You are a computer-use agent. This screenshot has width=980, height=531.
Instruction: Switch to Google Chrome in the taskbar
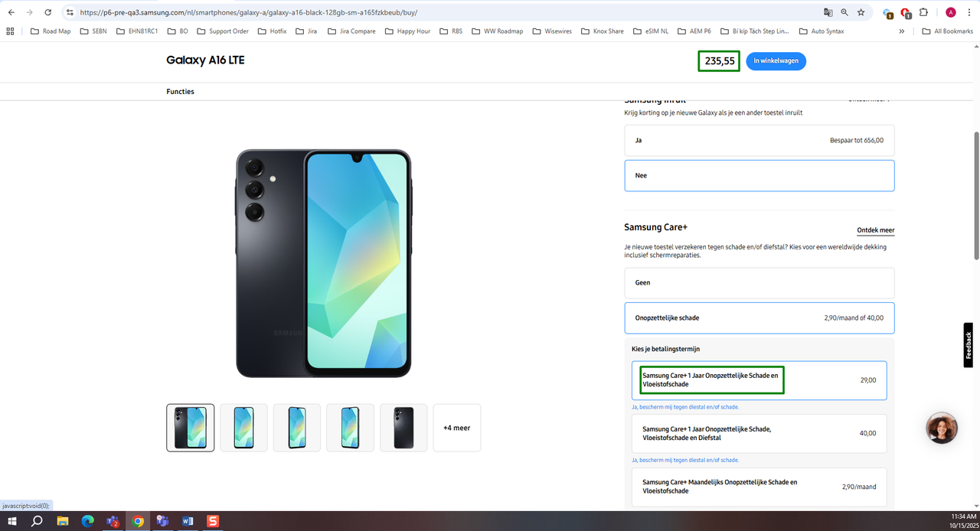coord(138,521)
